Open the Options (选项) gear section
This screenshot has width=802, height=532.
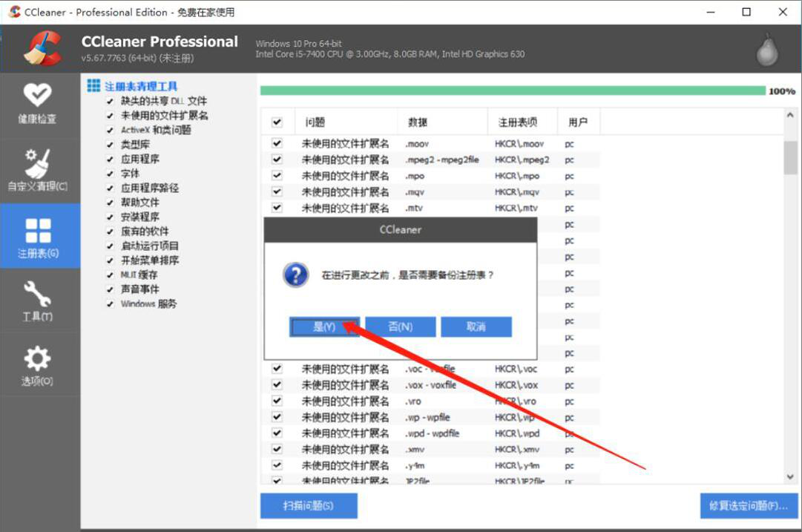37,365
